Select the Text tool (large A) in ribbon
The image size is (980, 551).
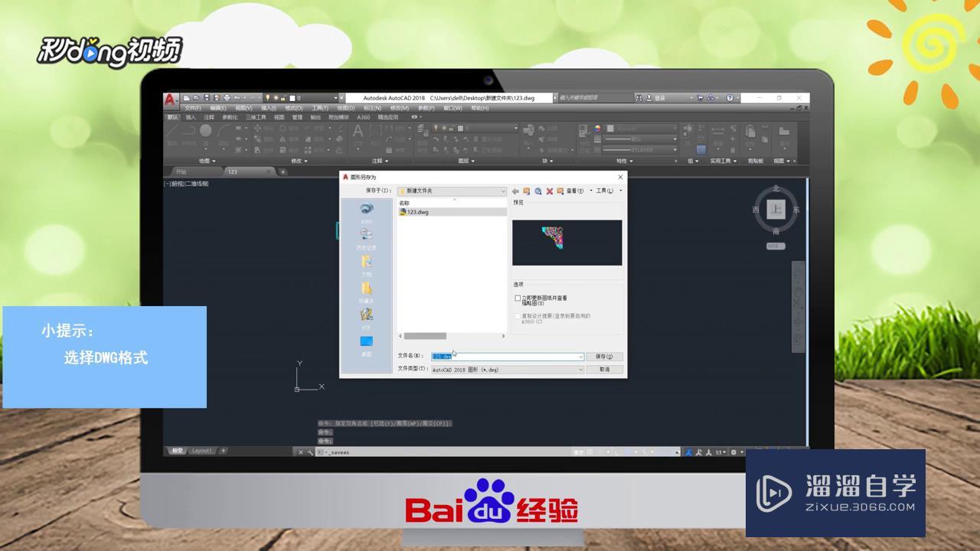[x=358, y=132]
